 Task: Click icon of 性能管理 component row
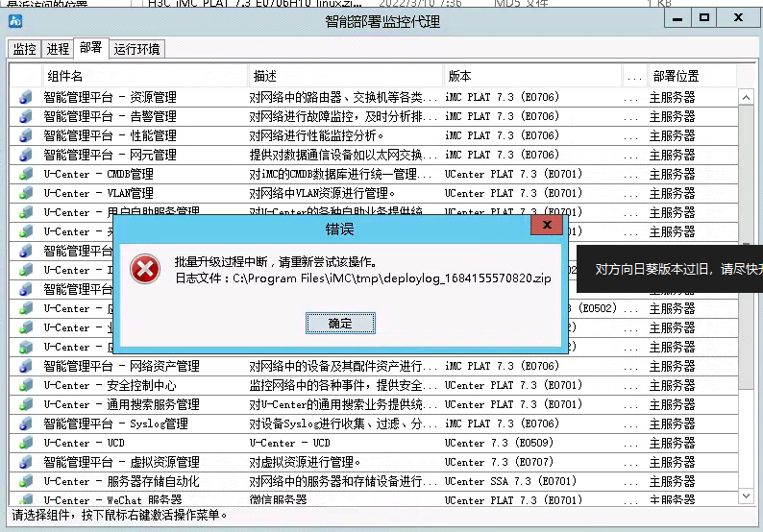pos(26,135)
